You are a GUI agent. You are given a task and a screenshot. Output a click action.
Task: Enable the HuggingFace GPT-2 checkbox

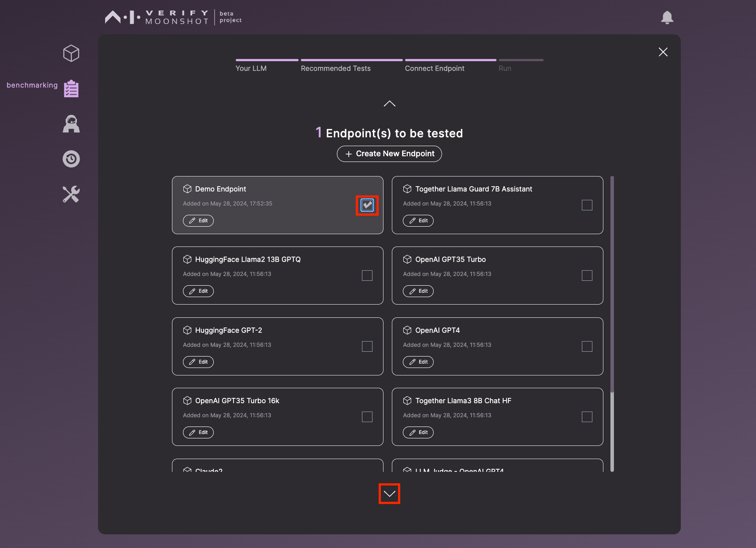(x=367, y=346)
